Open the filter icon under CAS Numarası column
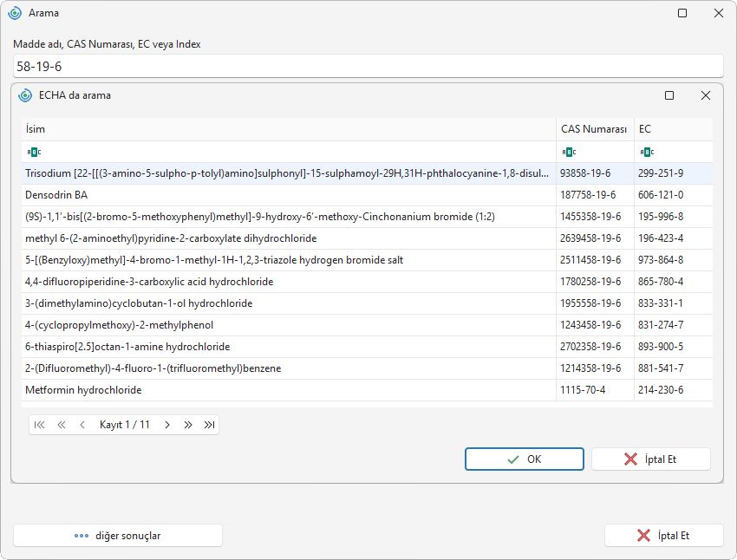Image resolution: width=737 pixels, height=560 pixels. [569, 152]
